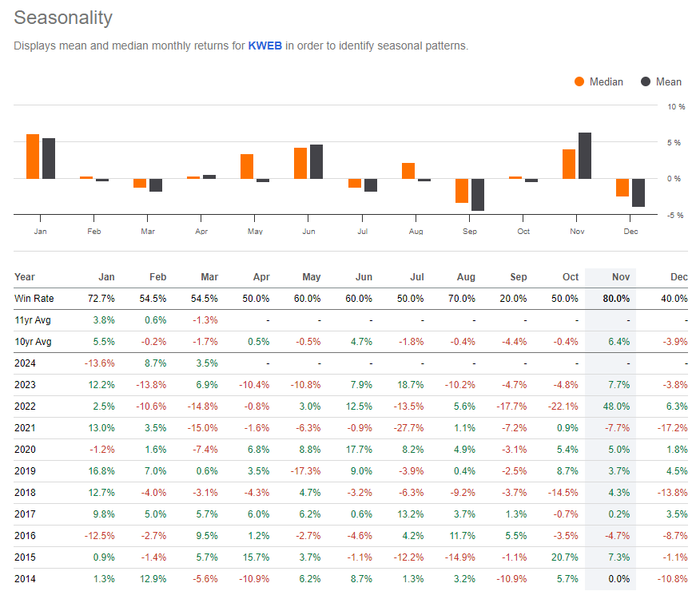
Task: Select the December dark mean bar
Action: pyautogui.click(x=638, y=192)
